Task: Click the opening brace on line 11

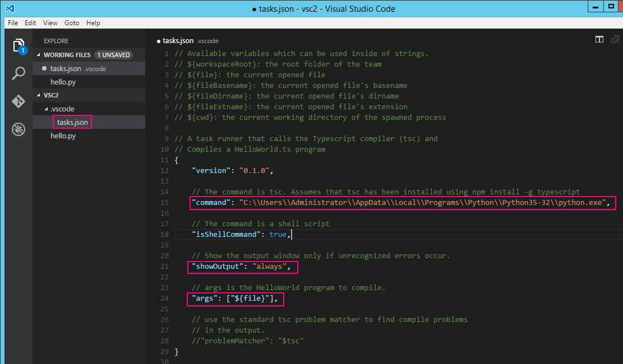Action: [177, 160]
